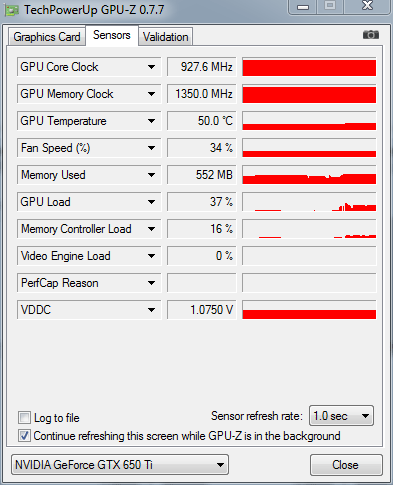Switch to the Validation tab

(166, 37)
